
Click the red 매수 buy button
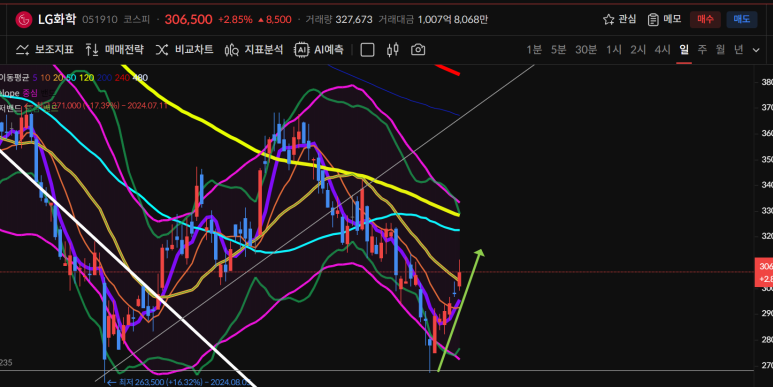pos(705,19)
